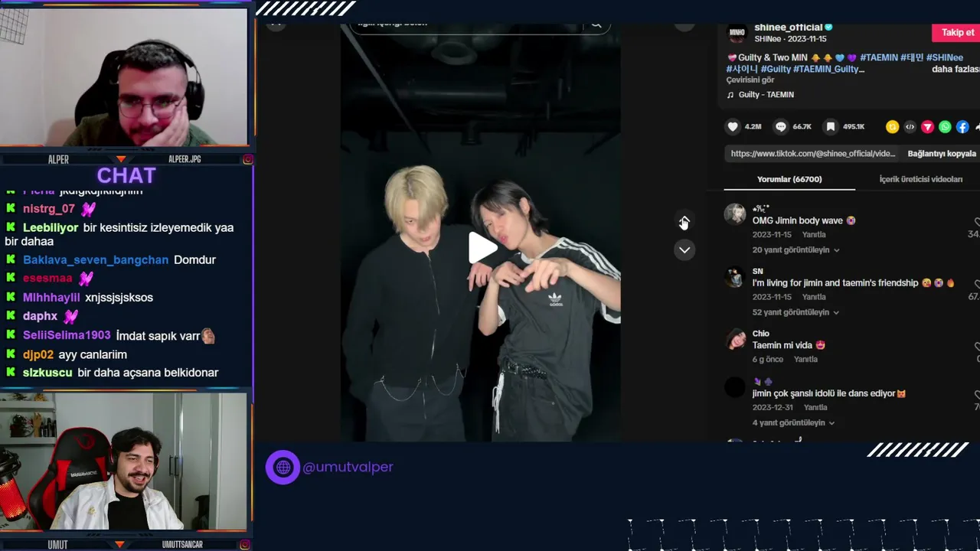Click commenter name SN
This screenshot has width=980, height=551.
click(x=758, y=271)
